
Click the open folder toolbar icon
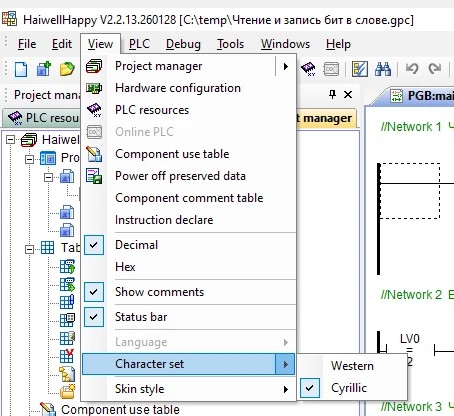[x=67, y=69]
